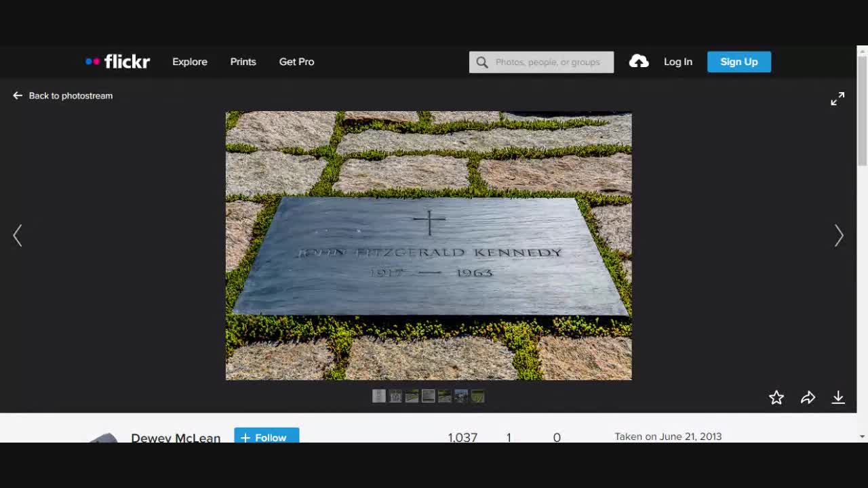
Task: Go to the Prints page
Action: (x=243, y=62)
